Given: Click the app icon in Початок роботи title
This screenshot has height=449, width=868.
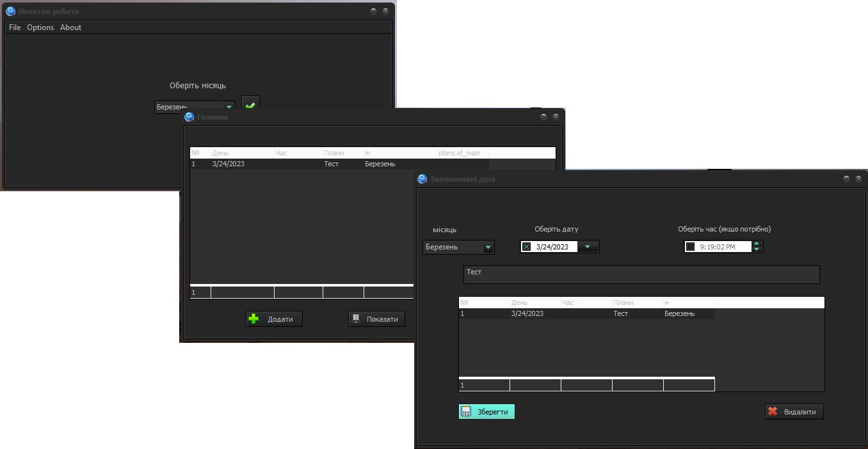Looking at the screenshot, I should [10, 12].
